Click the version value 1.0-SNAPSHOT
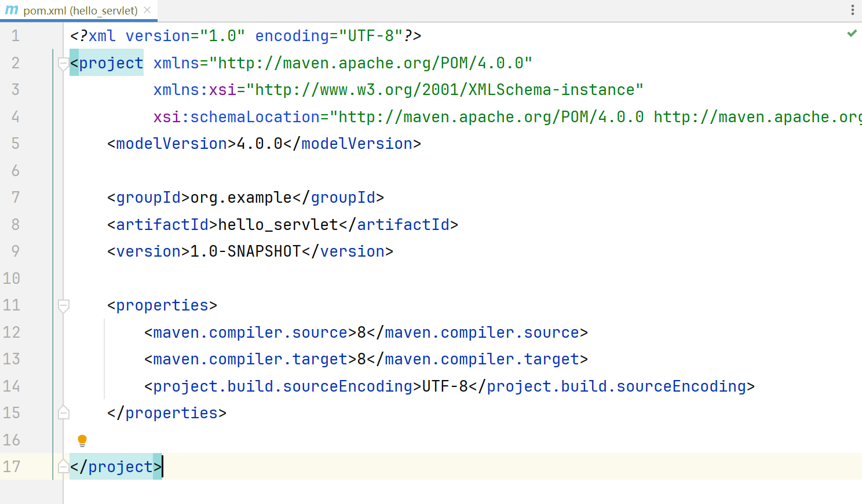The height and width of the screenshot is (504, 862). coord(246,251)
